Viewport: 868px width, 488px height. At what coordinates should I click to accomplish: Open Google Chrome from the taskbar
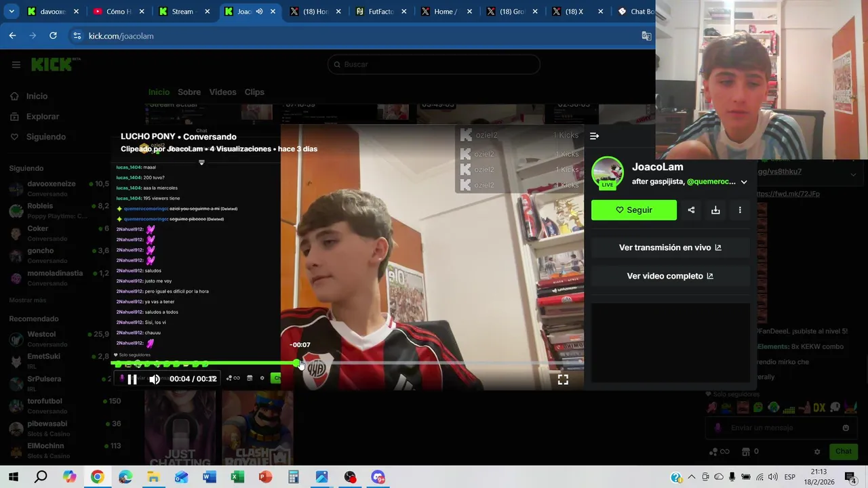98,477
